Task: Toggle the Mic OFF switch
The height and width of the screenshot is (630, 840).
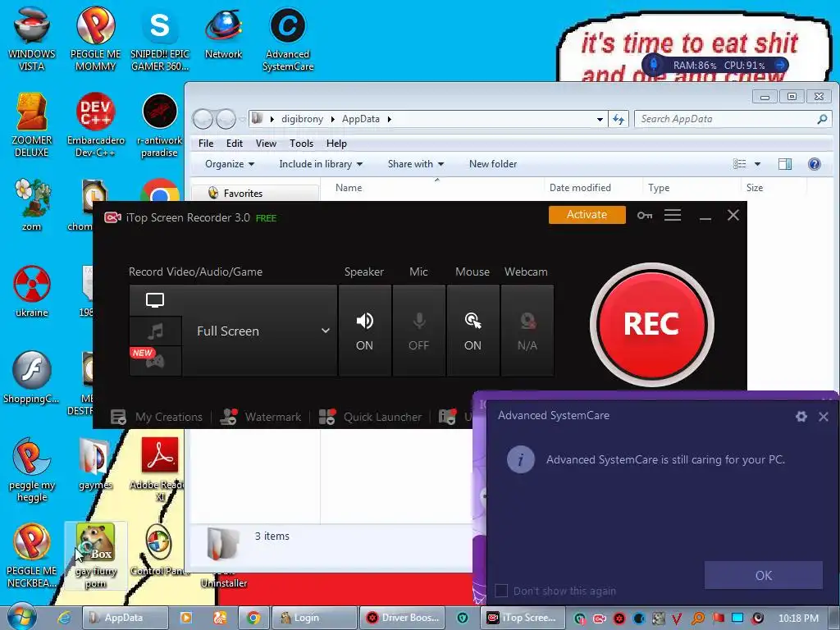Action: 419,331
